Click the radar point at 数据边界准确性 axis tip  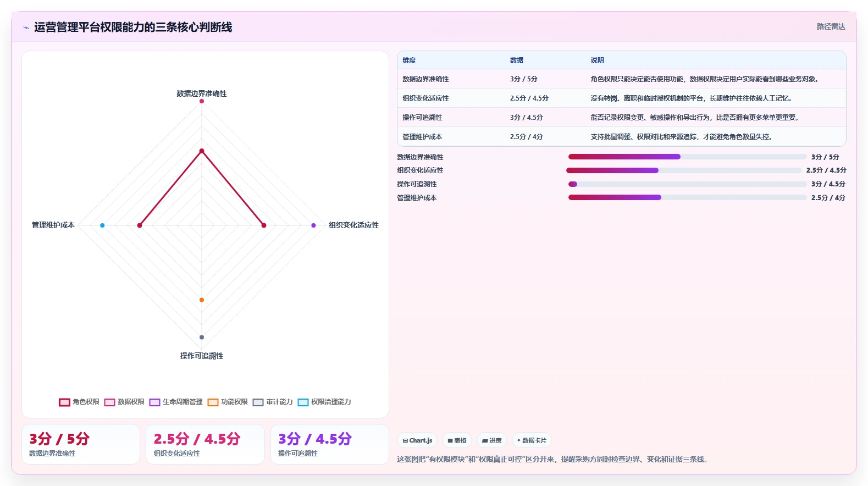[202, 101]
